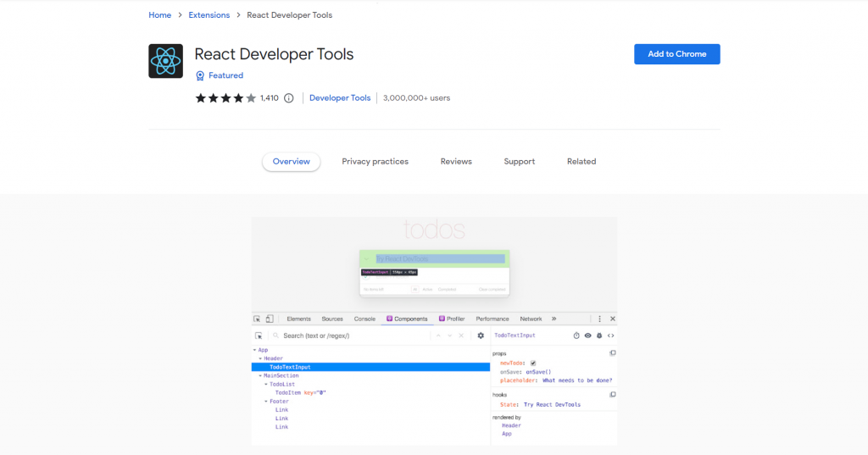Collapse the Header tree node arrow
868x455 pixels.
[261, 358]
